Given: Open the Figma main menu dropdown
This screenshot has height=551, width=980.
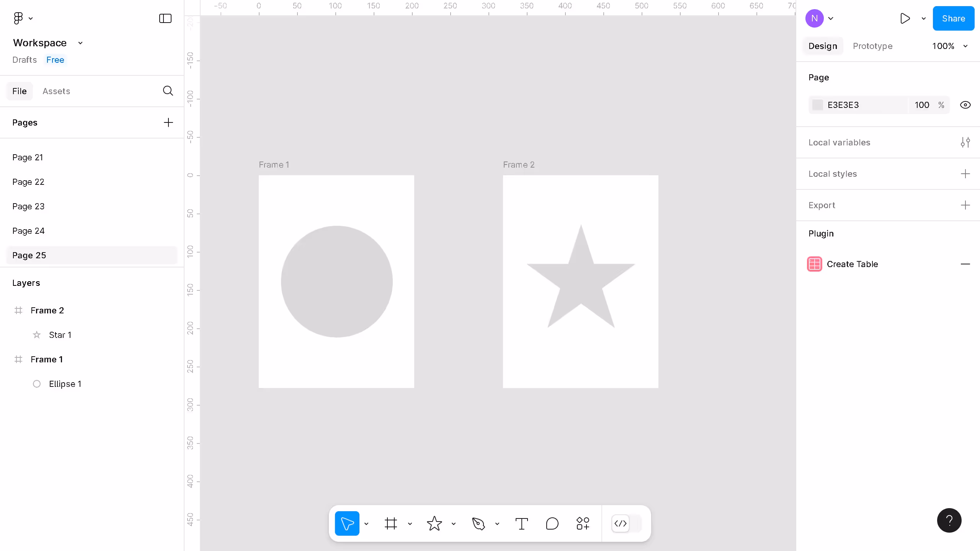Looking at the screenshot, I should pos(23,18).
